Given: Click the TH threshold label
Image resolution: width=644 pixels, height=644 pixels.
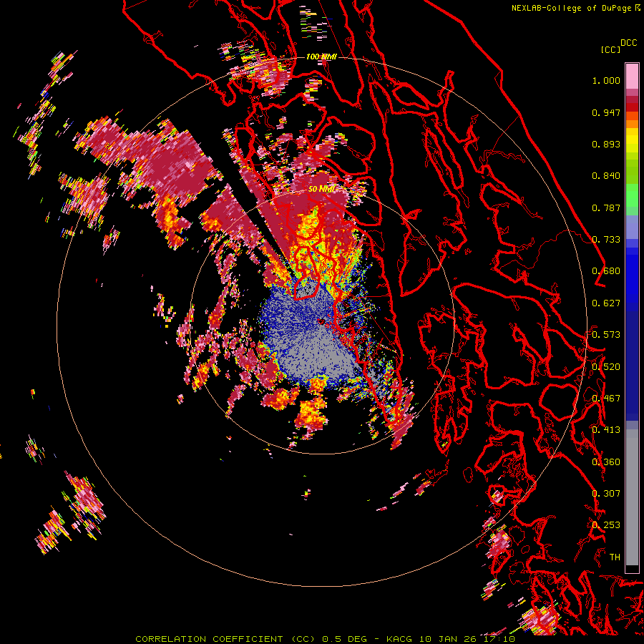Looking at the screenshot, I should (615, 557).
